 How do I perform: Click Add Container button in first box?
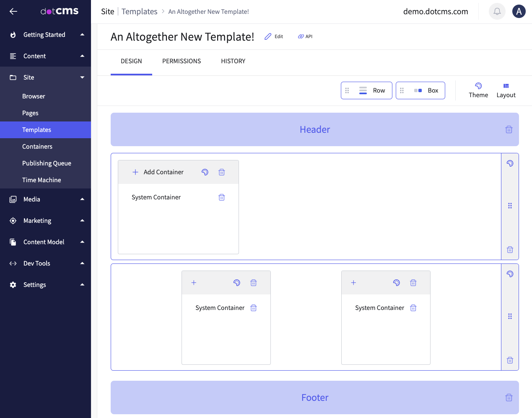158,172
